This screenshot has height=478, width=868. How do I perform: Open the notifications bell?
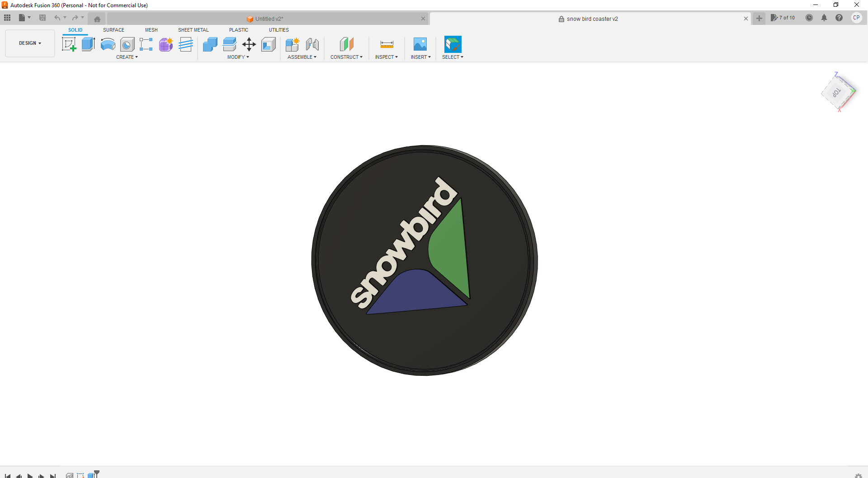(x=824, y=18)
